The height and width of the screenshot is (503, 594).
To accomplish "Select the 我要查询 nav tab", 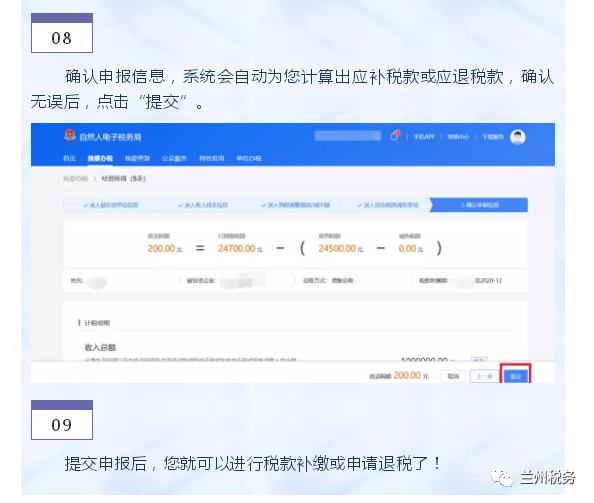I will click(x=138, y=158).
